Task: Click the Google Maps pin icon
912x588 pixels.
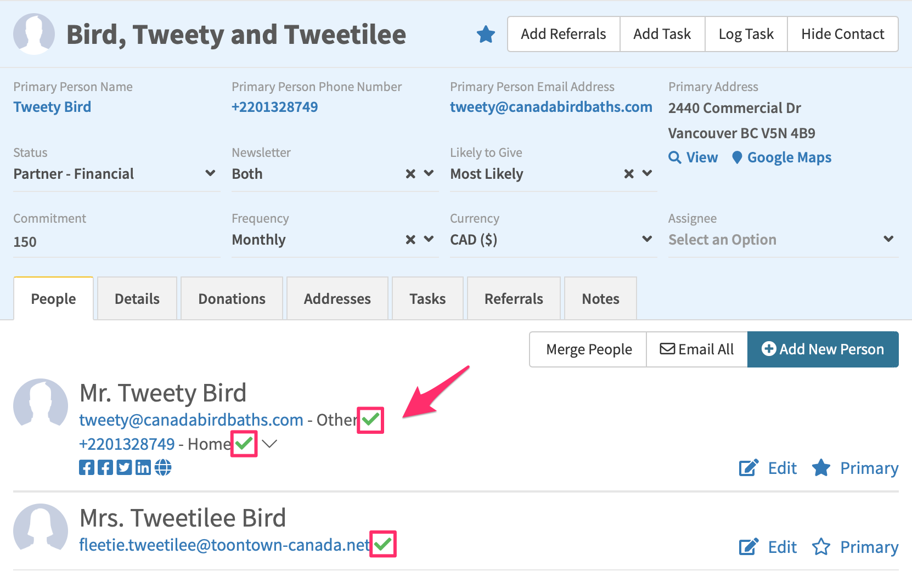Action: pyautogui.click(x=737, y=157)
